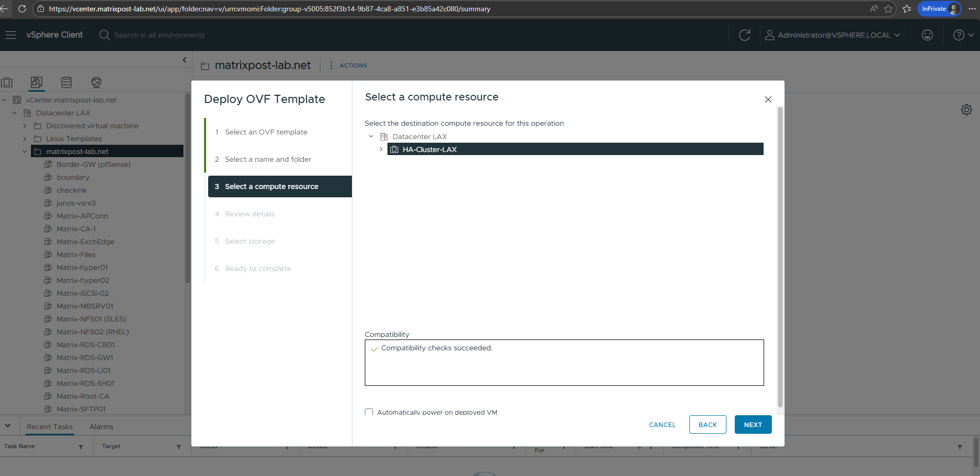The width and height of the screenshot is (980, 476).
Task: Click the Matrix-CA-1 VM icon
Action: 48,229
